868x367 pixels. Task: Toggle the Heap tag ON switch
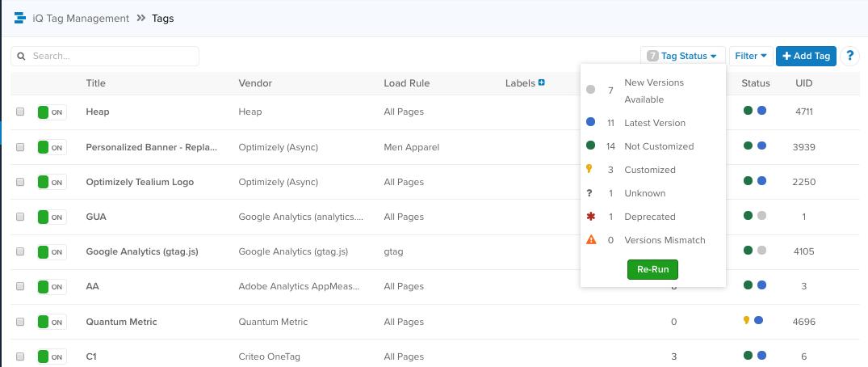point(52,112)
